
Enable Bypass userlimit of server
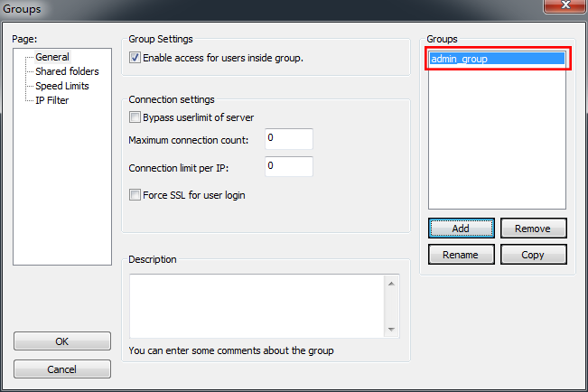135,117
